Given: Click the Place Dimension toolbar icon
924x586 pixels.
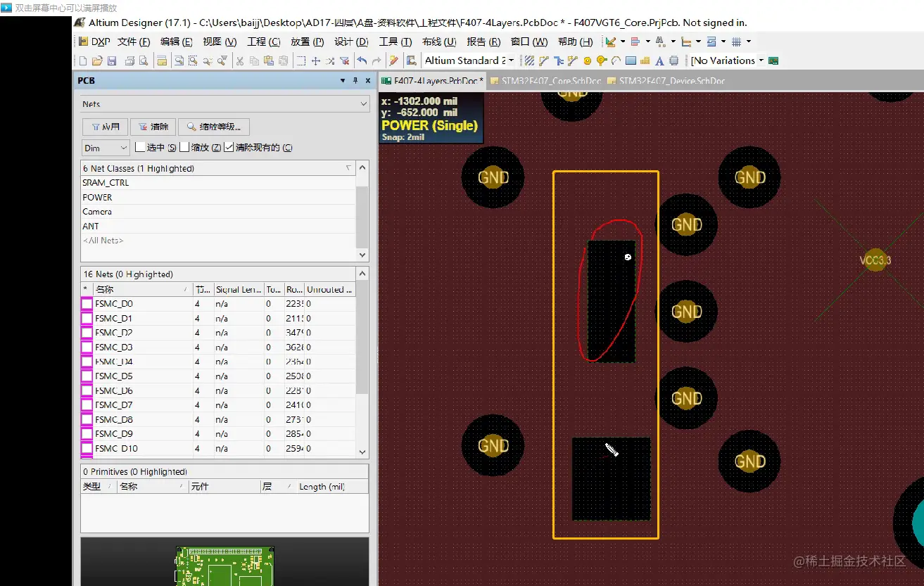Looking at the screenshot, I should (686, 42).
